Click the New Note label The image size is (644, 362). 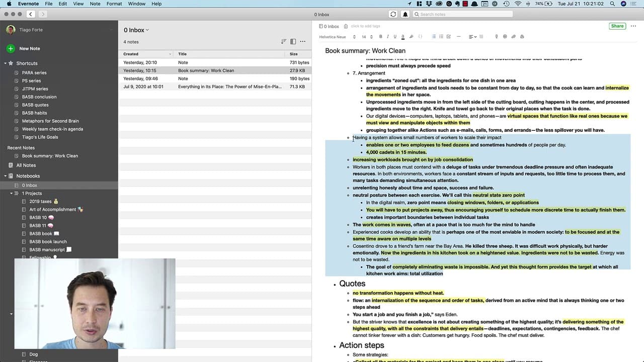coord(30,49)
